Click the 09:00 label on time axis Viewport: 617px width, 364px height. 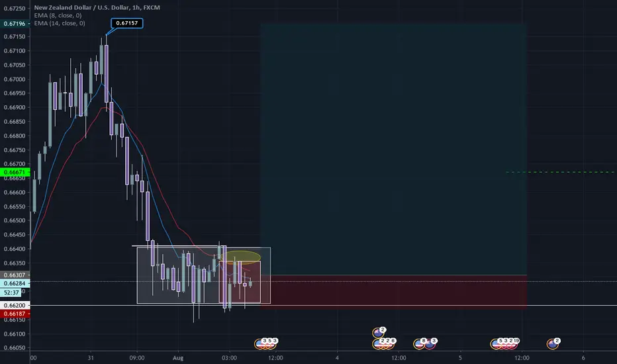click(x=137, y=357)
